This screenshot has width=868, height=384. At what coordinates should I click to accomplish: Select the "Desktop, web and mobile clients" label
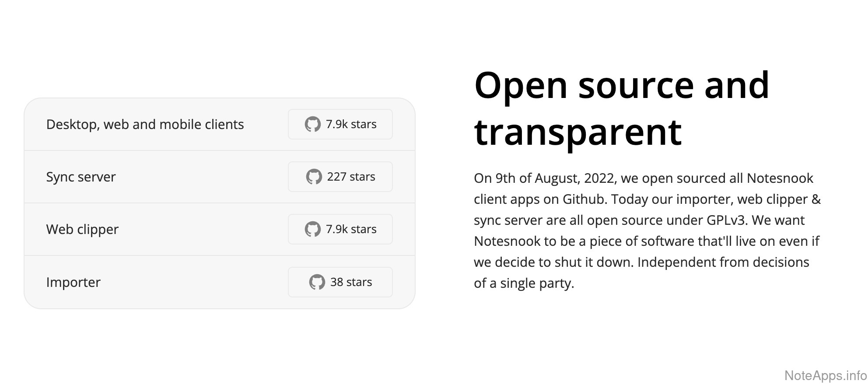pos(145,125)
